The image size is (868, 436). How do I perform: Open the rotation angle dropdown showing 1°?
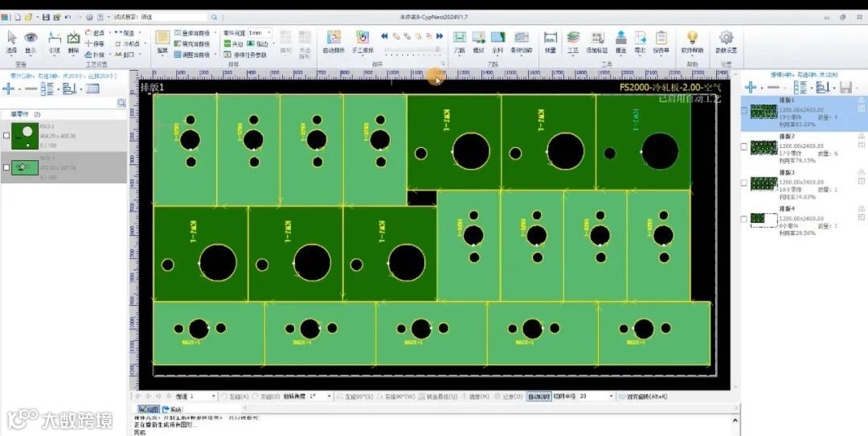pos(329,397)
